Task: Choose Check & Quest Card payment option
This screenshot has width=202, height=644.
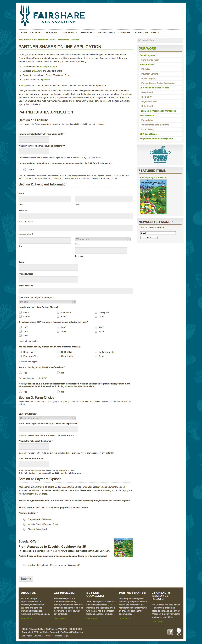Action: (x=25, y=529)
